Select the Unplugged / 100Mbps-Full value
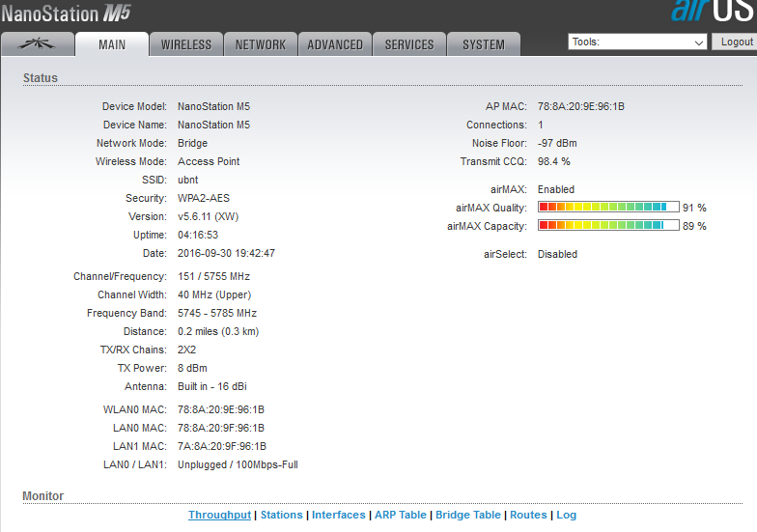The width and height of the screenshot is (757, 532). pyautogui.click(x=238, y=464)
